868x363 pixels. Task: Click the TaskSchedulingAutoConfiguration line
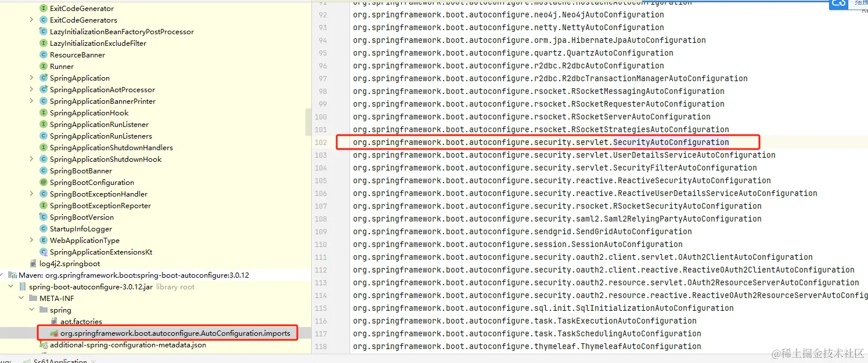tap(527, 333)
